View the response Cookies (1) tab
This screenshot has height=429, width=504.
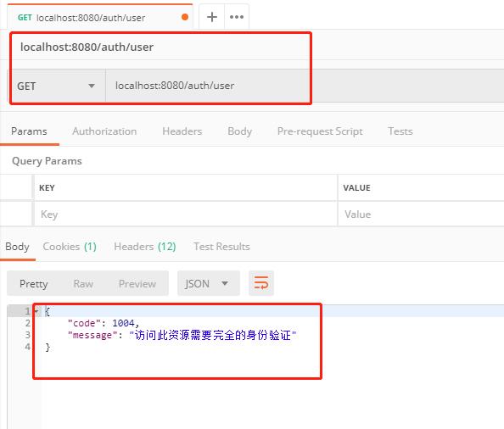point(70,247)
